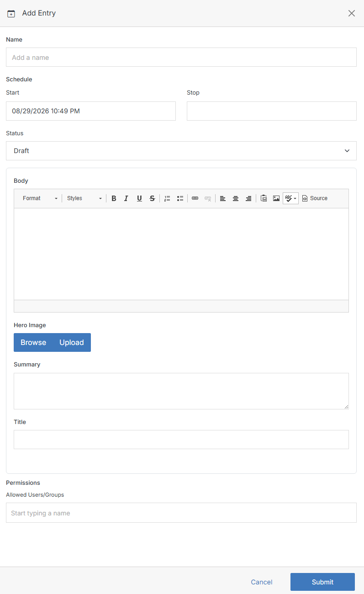364x594 pixels.
Task: Click the Stop date field
Action: tap(272, 111)
